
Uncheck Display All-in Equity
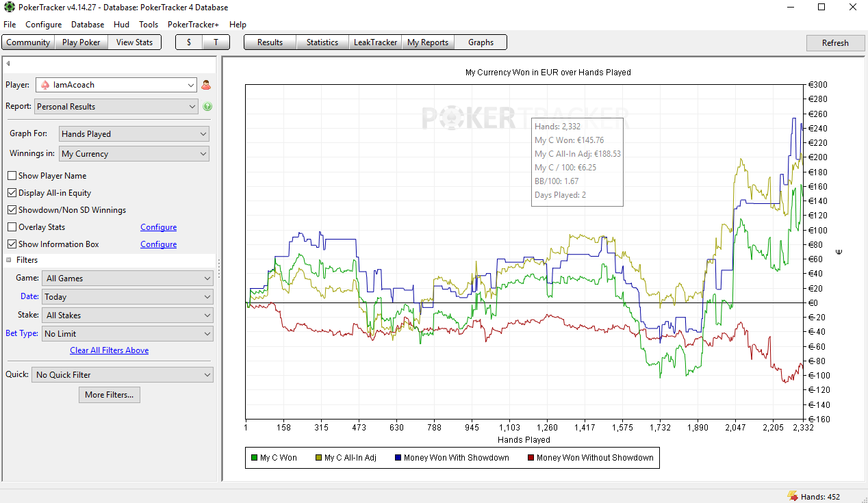coord(12,193)
